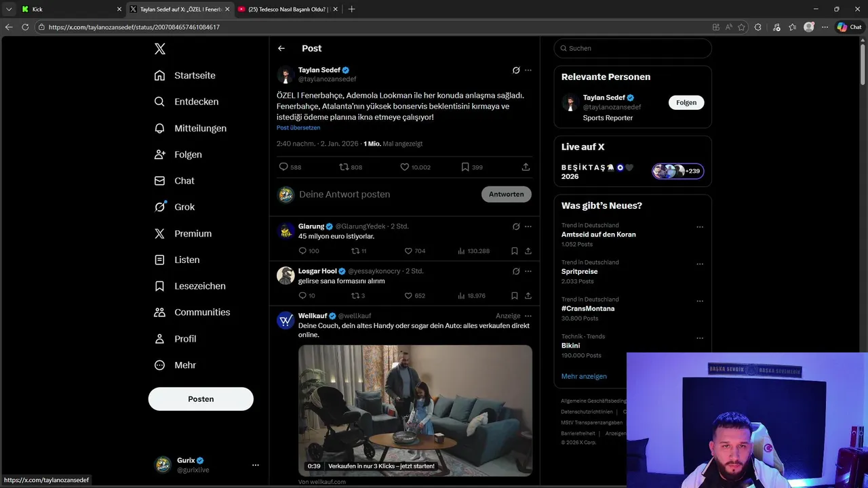View 18.976 views on Losgar Hool reply
The height and width of the screenshot is (488, 868).
coord(471,296)
